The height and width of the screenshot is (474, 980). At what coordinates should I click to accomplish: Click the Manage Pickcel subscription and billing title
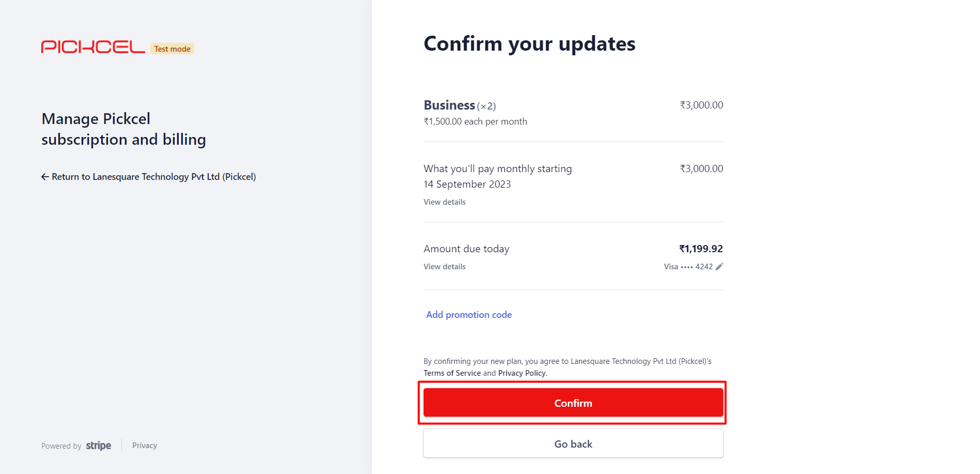point(124,129)
